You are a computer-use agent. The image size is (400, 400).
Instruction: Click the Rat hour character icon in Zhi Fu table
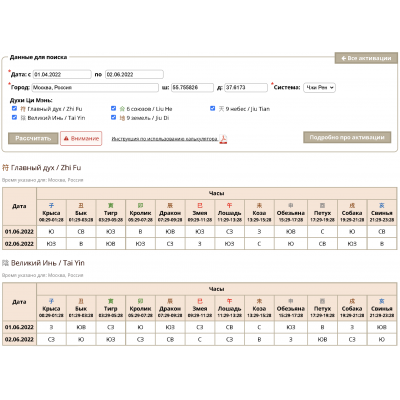(51, 205)
